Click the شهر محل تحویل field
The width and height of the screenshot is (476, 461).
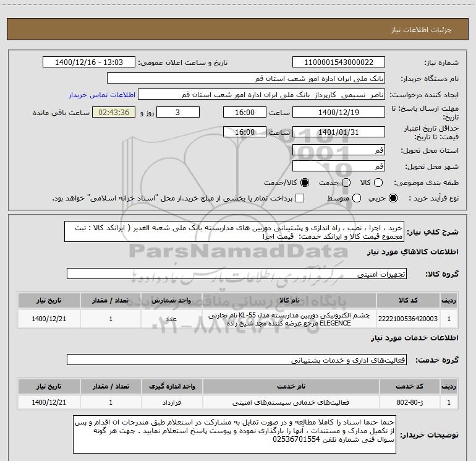[x=339, y=166]
